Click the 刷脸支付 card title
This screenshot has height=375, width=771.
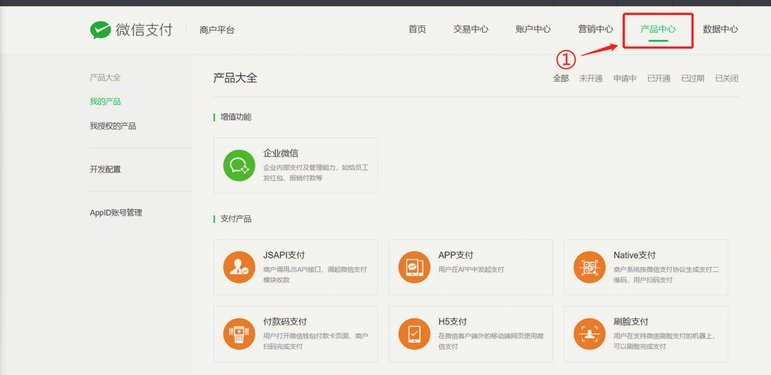631,321
